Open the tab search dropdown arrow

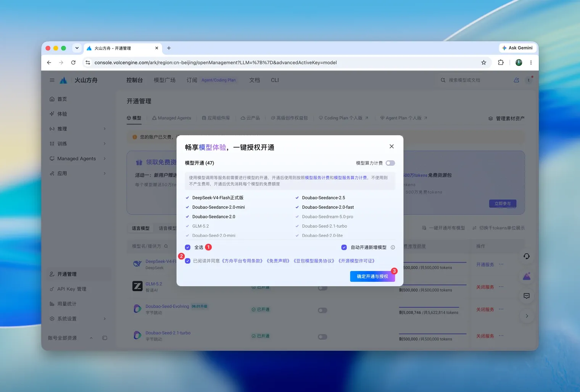[x=77, y=48]
